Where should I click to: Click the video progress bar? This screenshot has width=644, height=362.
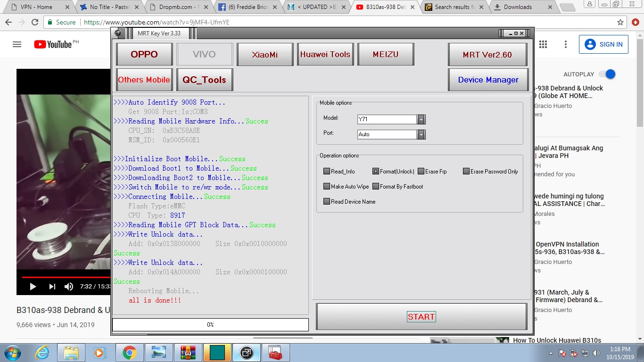(66, 277)
